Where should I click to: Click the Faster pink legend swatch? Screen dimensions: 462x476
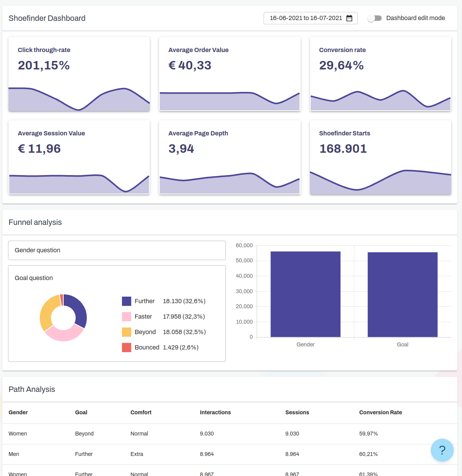(x=127, y=317)
